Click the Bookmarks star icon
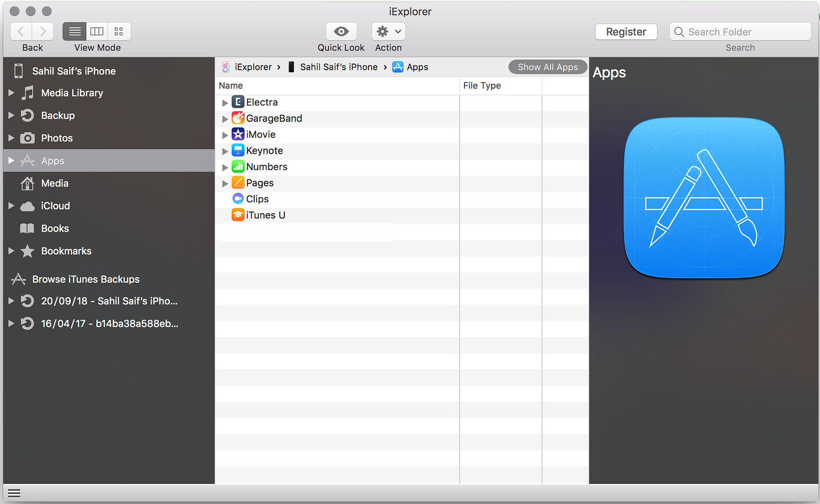 28,250
